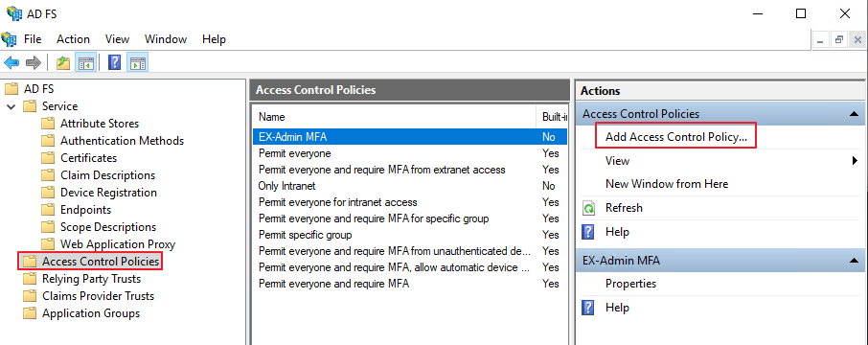Click the Application Groups folder icon

coord(30,312)
